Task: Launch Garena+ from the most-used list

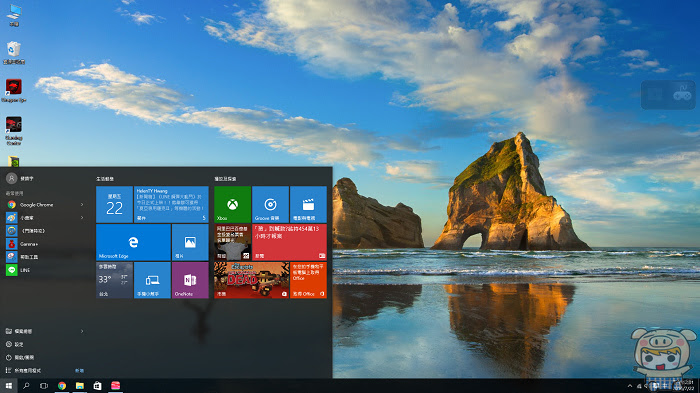Action: click(x=45, y=244)
